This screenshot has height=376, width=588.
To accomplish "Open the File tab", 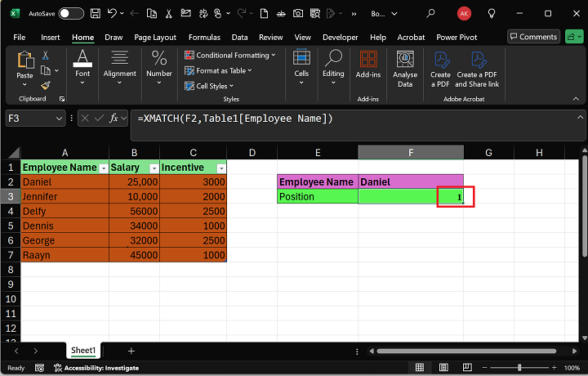I will pos(19,37).
